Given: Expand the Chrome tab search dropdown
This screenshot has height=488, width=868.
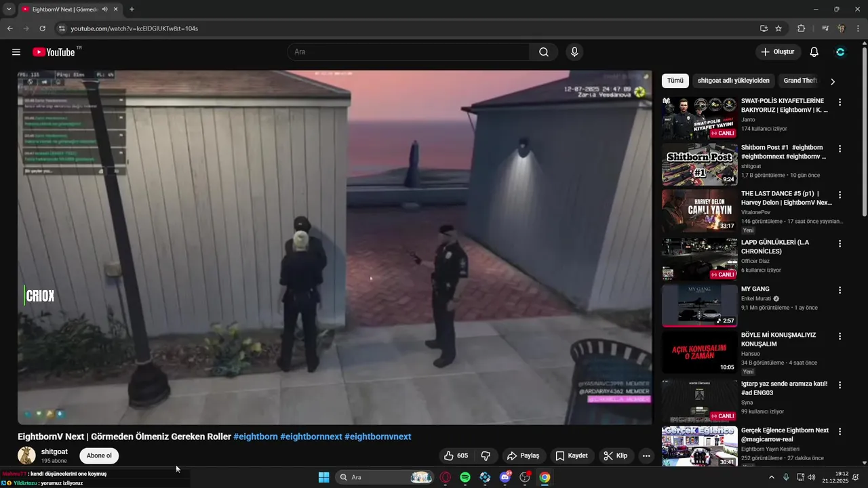Looking at the screenshot, I should tap(9, 9).
